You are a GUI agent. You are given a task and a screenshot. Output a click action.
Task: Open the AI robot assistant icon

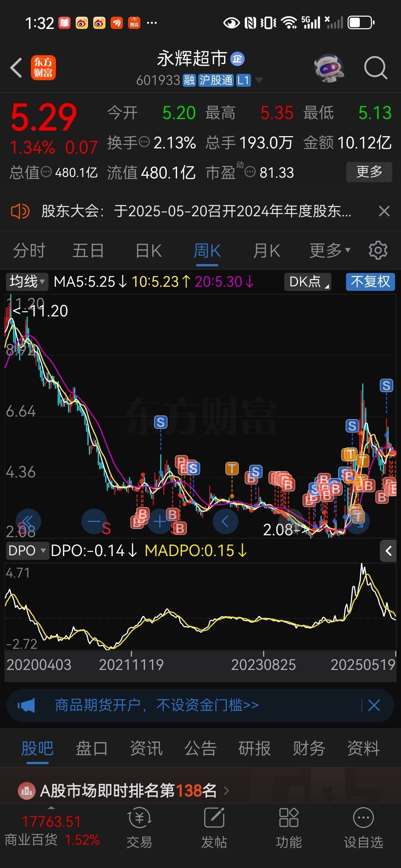[329, 68]
